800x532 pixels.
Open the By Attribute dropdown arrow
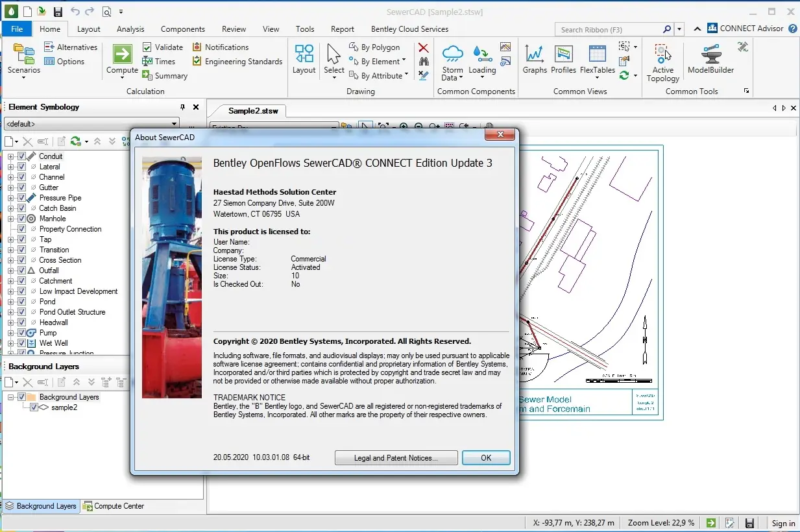407,75
